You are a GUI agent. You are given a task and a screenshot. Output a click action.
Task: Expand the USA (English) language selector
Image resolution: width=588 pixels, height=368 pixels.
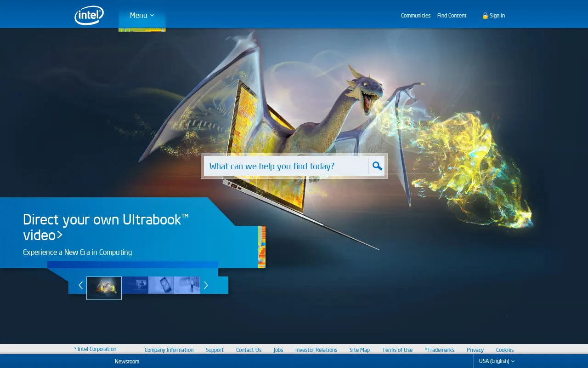click(497, 361)
